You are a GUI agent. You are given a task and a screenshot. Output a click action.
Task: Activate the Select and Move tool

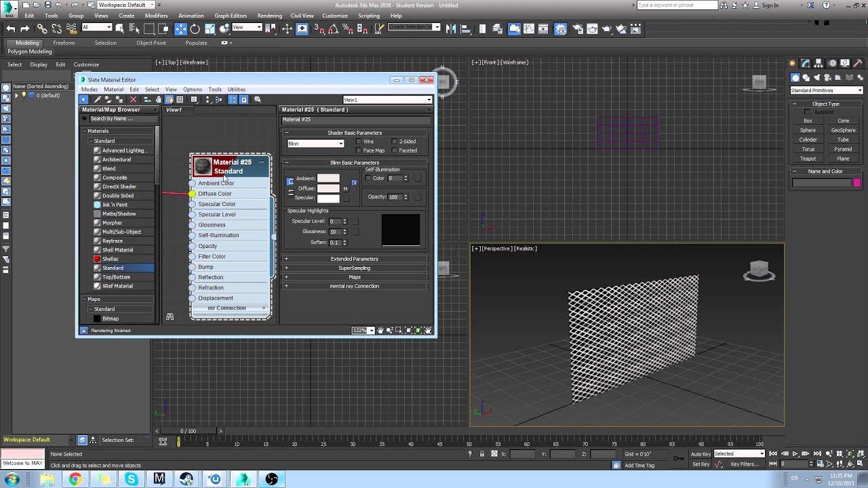point(180,28)
